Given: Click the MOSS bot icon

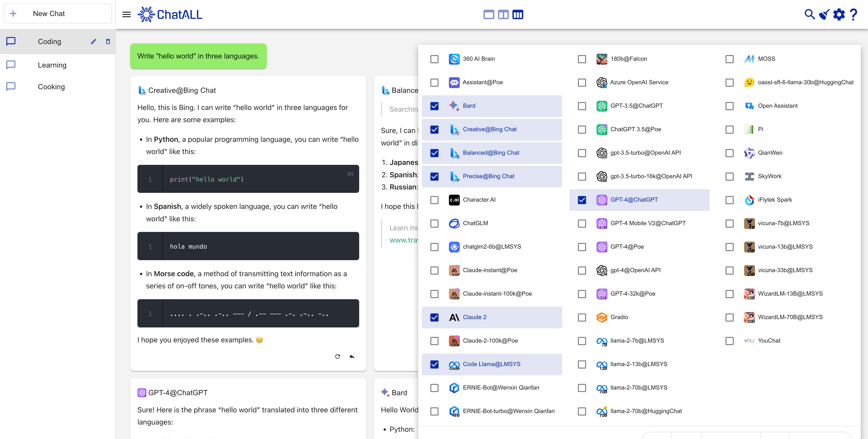Looking at the screenshot, I should point(749,59).
